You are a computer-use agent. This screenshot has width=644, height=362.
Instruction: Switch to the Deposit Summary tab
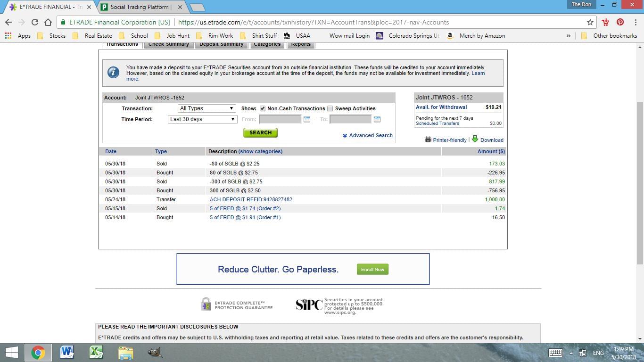[x=221, y=44]
